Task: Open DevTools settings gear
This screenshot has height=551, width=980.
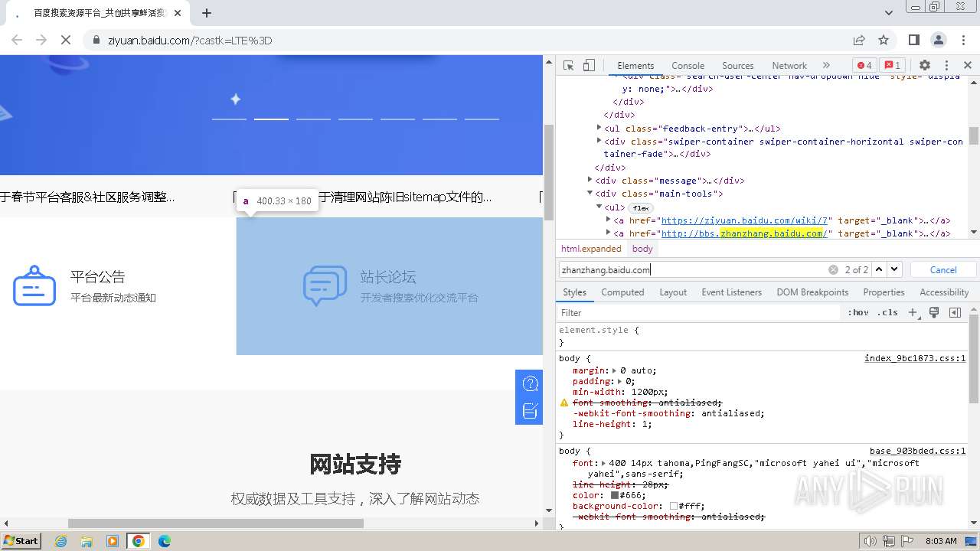Action: (x=925, y=65)
